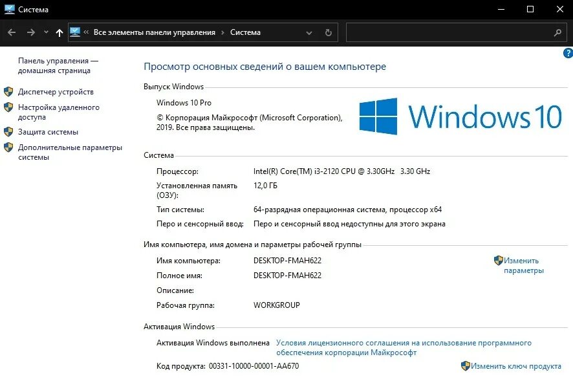Image resolution: width=573 pixels, height=392 pixels.
Task: Maximize the 'Система' window
Action: point(530,10)
